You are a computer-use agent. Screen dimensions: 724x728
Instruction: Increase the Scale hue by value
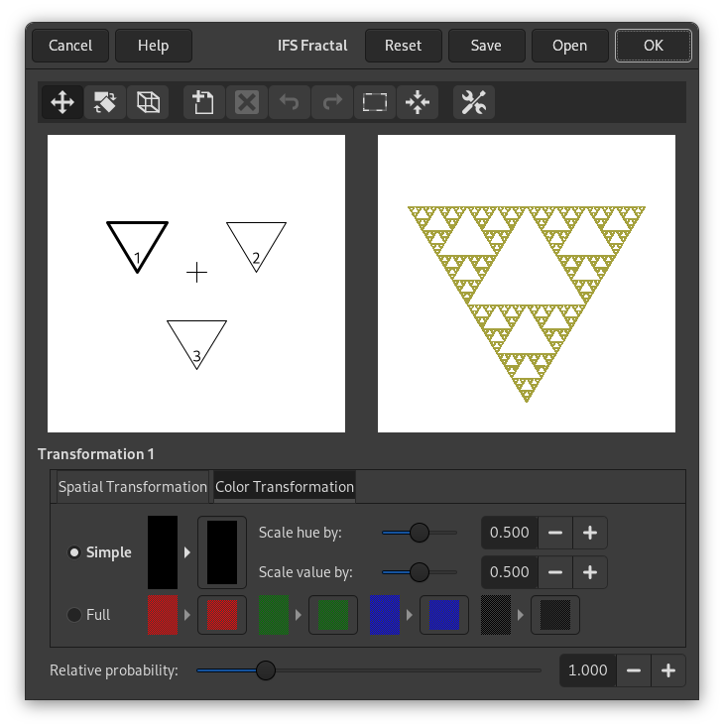click(589, 533)
